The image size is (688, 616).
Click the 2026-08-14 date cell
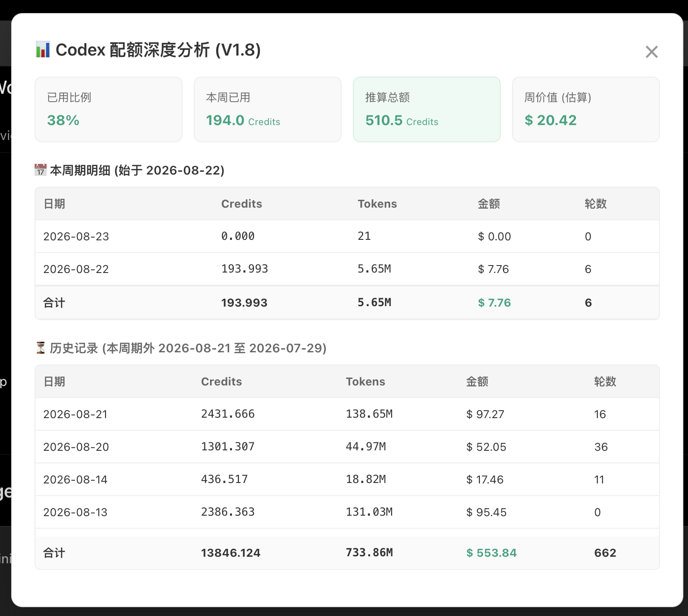coord(76,480)
